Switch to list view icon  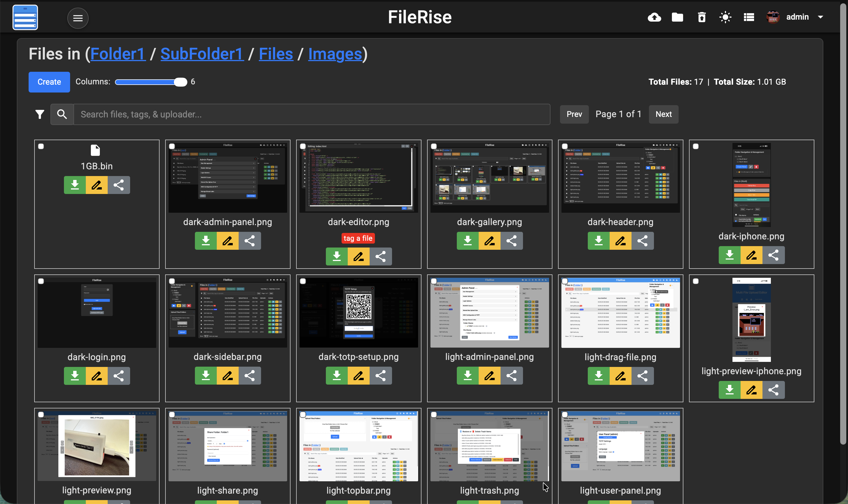(748, 17)
